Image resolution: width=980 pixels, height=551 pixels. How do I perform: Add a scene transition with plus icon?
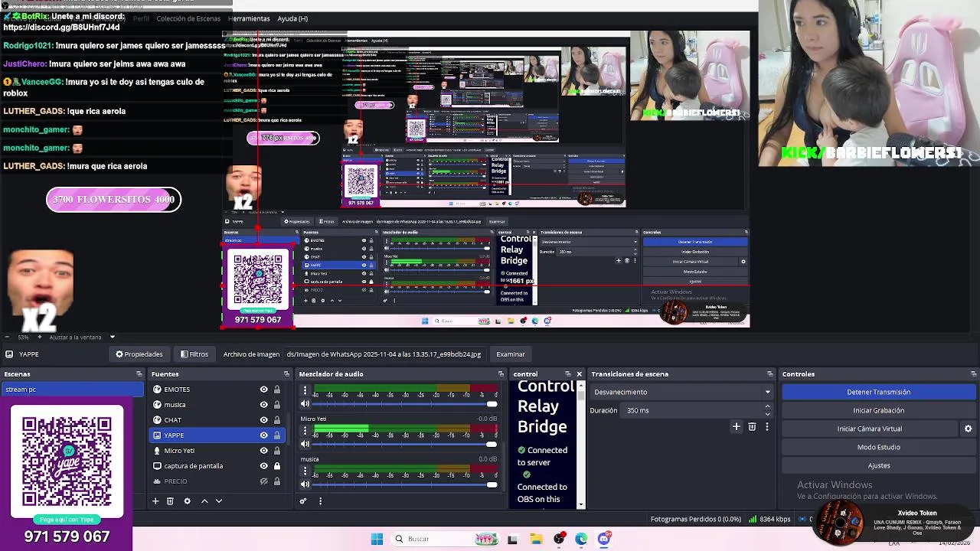[x=737, y=427]
